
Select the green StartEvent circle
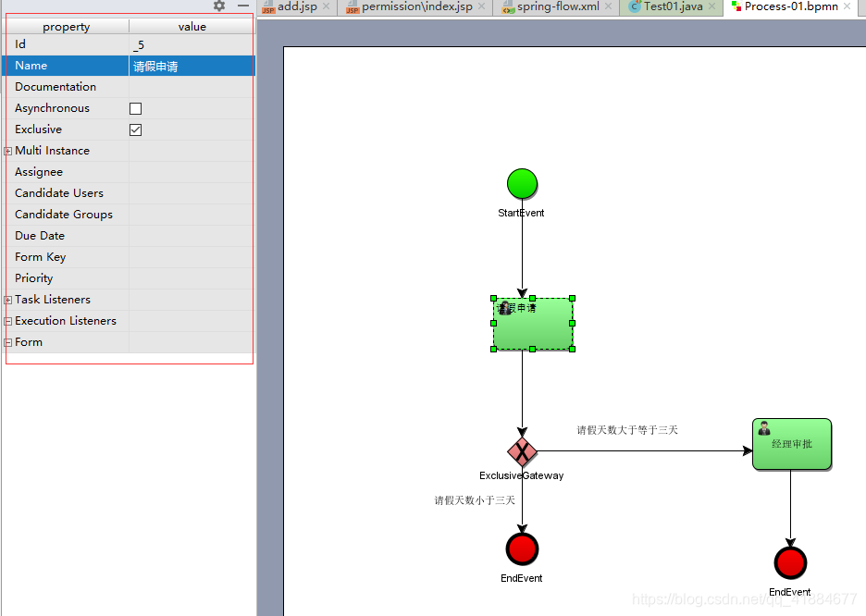point(522,184)
